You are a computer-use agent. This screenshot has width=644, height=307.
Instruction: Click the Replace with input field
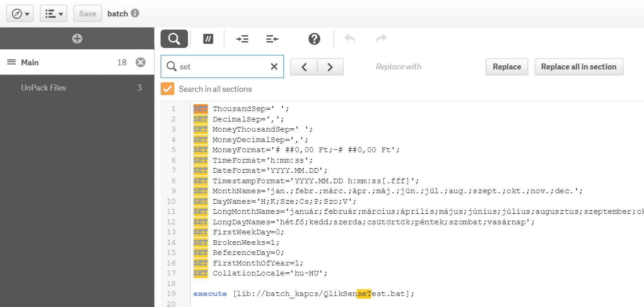[x=412, y=67]
